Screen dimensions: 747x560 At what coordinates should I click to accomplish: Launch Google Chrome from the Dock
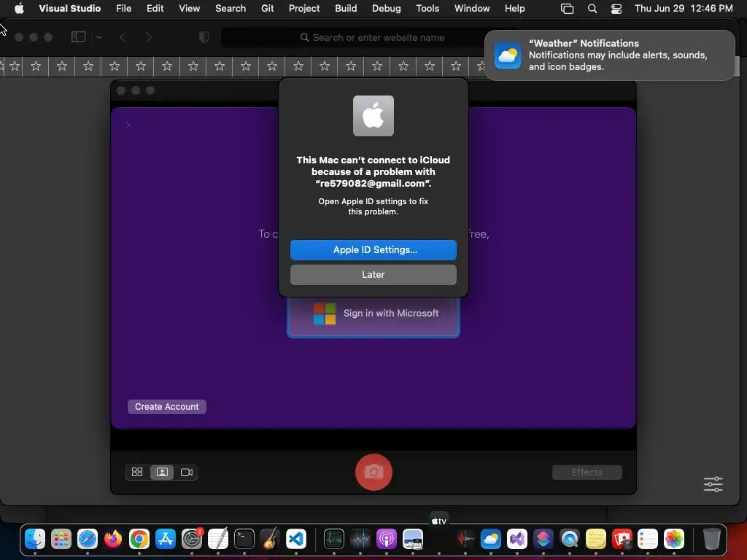139,539
